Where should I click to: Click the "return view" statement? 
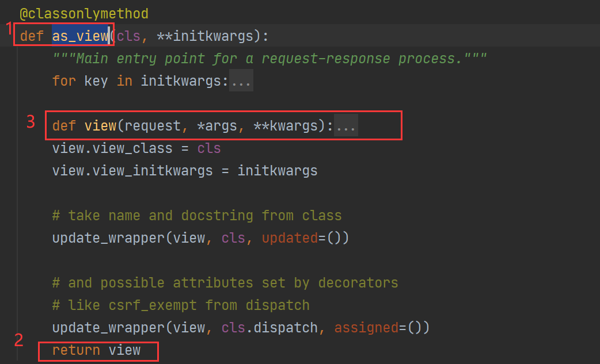click(96, 350)
